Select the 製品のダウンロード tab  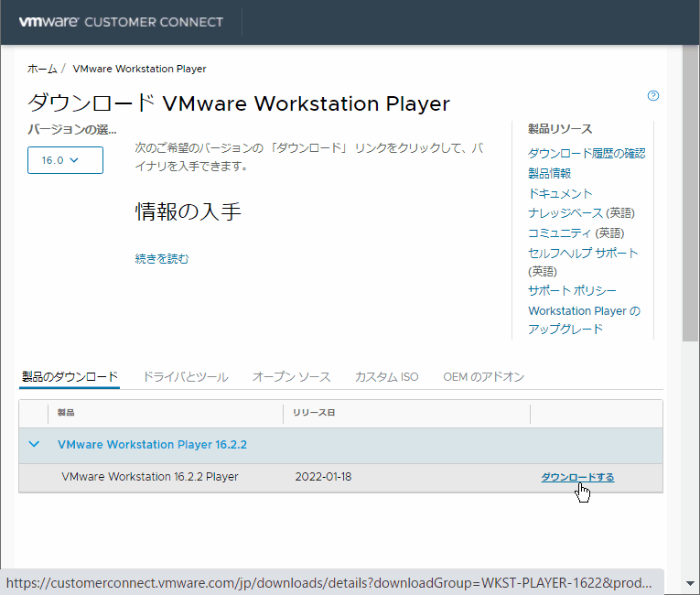pyautogui.click(x=70, y=377)
